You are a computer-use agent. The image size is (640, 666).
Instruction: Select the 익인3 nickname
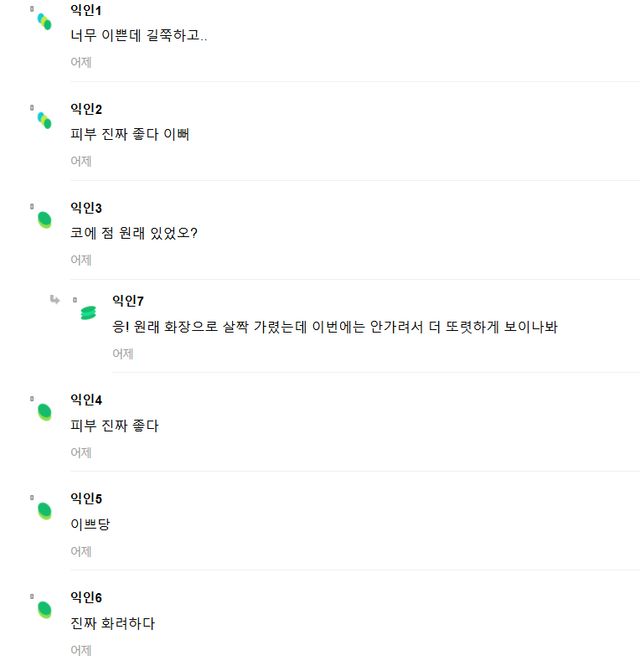tap(86, 208)
